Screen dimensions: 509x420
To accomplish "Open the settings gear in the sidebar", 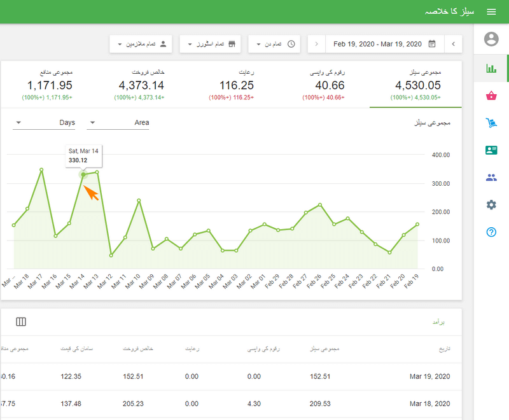I will coord(491,205).
